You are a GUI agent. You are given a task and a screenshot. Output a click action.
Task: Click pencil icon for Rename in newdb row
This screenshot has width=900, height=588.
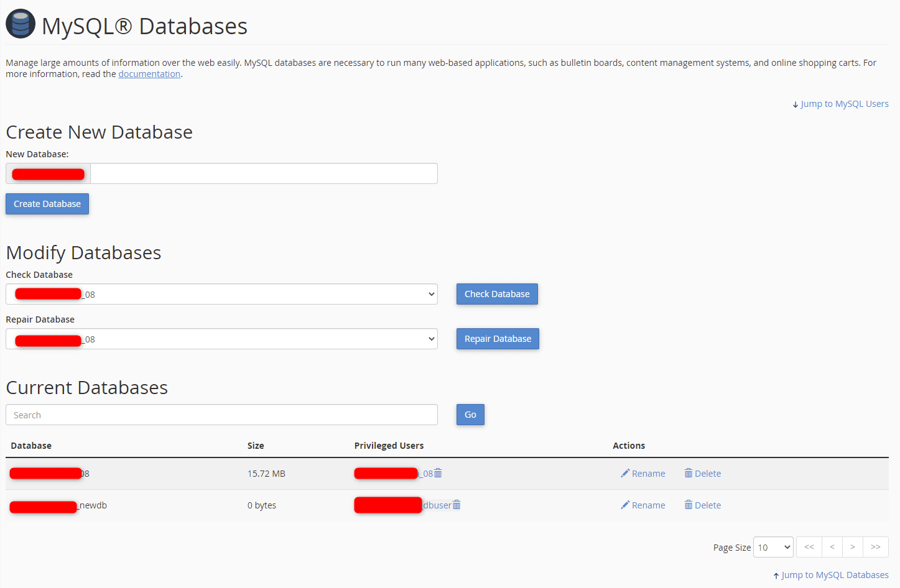pyautogui.click(x=625, y=505)
